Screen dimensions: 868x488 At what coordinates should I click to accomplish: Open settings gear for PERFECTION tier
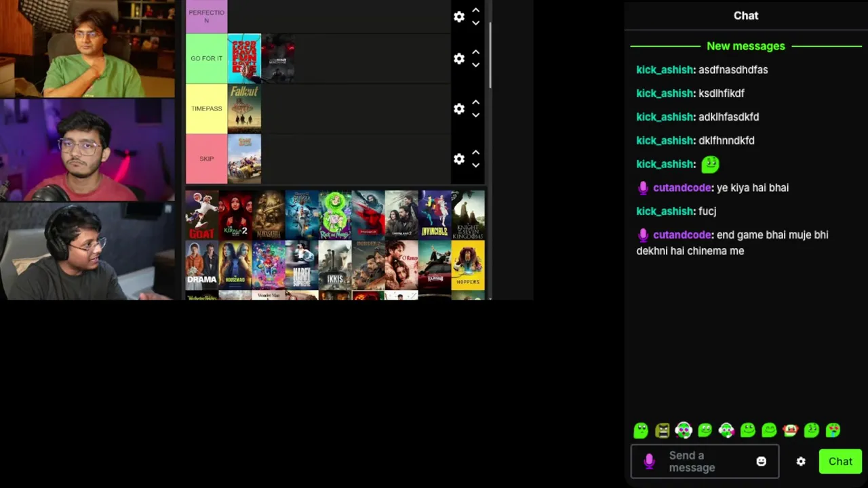(459, 17)
